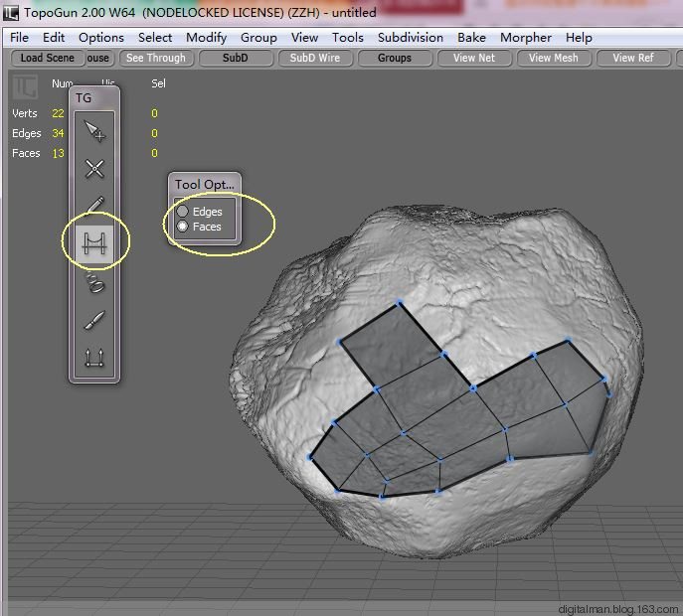Click the View Ref button
The image size is (683, 616).
click(x=632, y=58)
